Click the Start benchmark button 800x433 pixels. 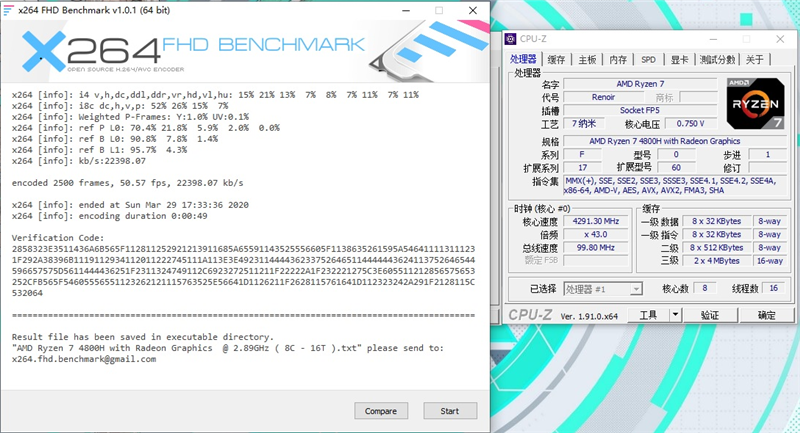pos(450,411)
